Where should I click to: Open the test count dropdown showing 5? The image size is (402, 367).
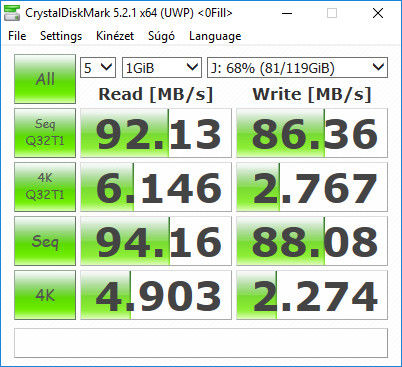point(98,68)
